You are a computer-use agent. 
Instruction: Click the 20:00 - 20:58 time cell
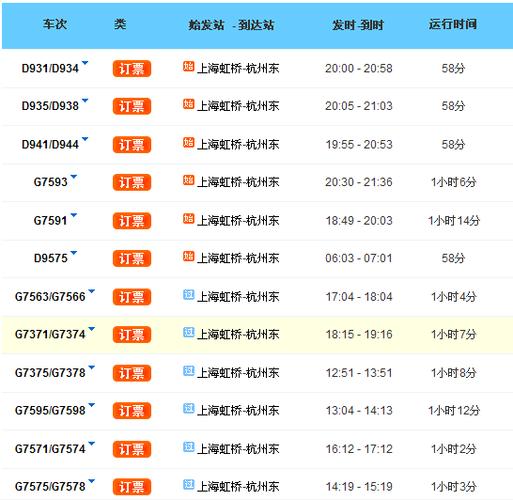[359, 68]
